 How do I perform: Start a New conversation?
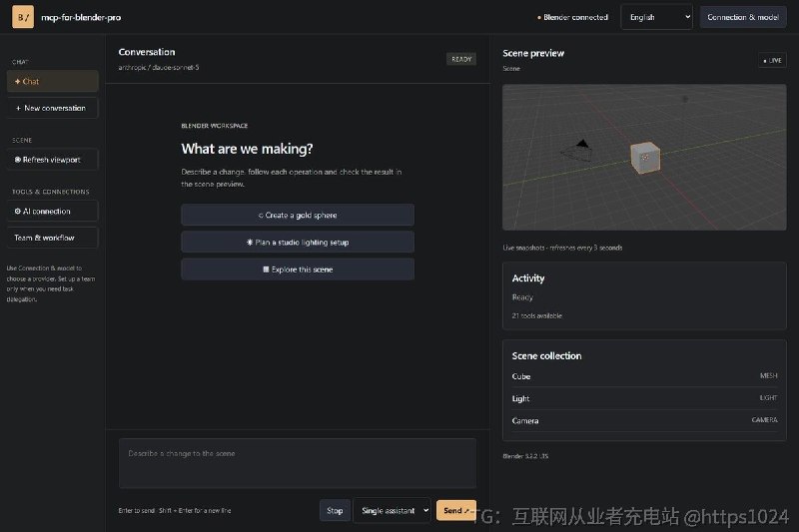pos(53,108)
